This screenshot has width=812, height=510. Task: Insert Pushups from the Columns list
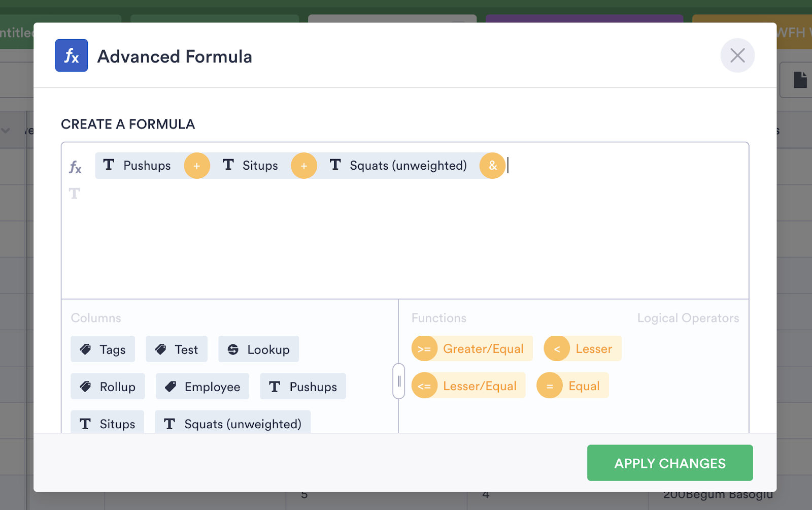(303, 387)
